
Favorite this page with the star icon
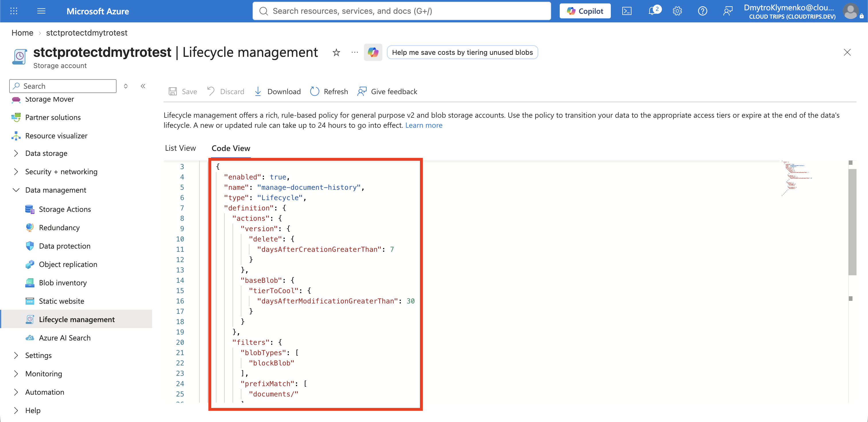coord(336,53)
